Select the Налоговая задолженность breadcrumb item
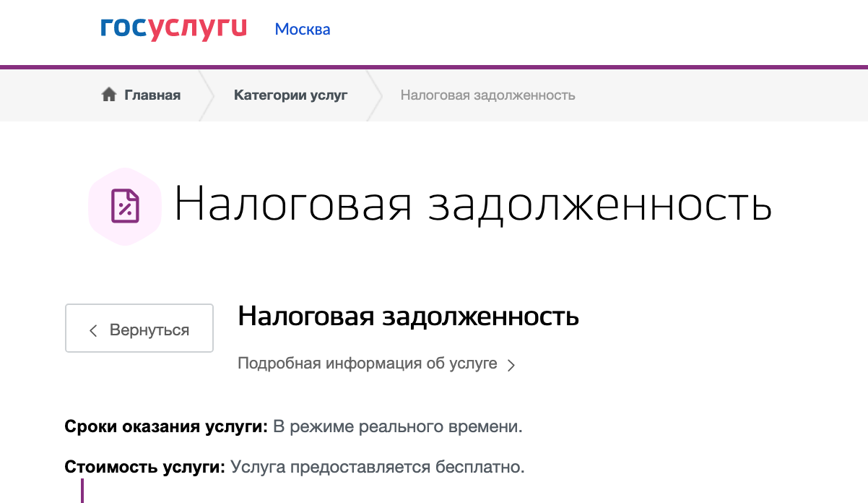Image resolution: width=868 pixels, height=503 pixels. click(x=488, y=95)
